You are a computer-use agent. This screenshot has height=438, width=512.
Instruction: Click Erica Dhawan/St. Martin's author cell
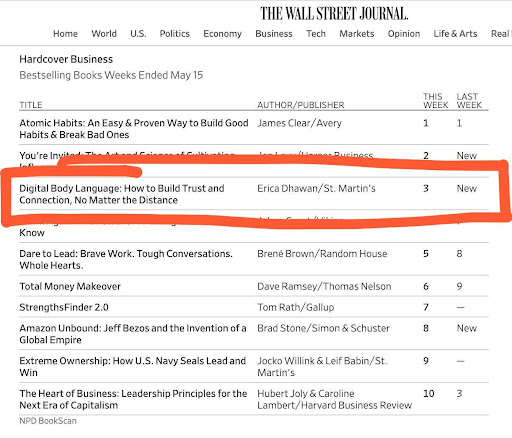pos(316,189)
